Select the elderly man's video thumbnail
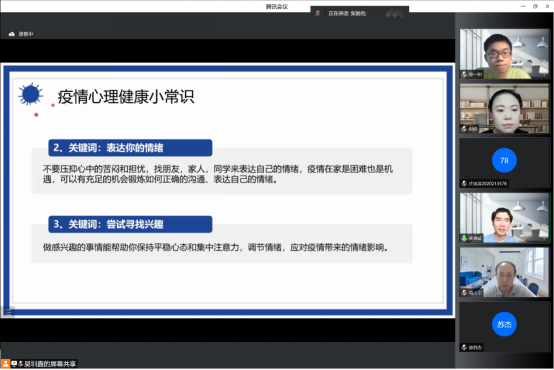The image size is (554, 370). [504, 272]
